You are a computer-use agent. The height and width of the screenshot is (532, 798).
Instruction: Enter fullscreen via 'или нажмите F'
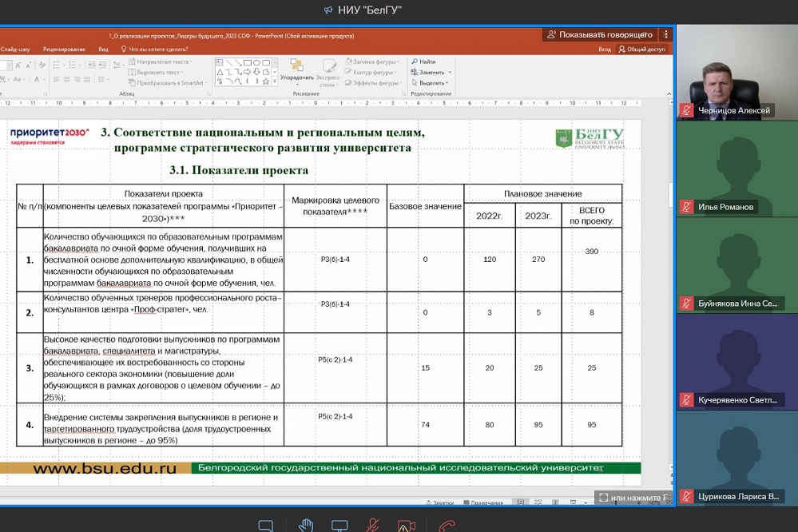pyautogui.click(x=633, y=498)
